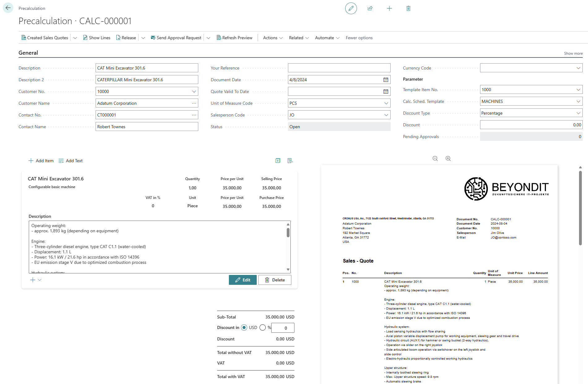Select percent discount radio button
Viewport: 588px width, 384px height.
click(x=263, y=327)
